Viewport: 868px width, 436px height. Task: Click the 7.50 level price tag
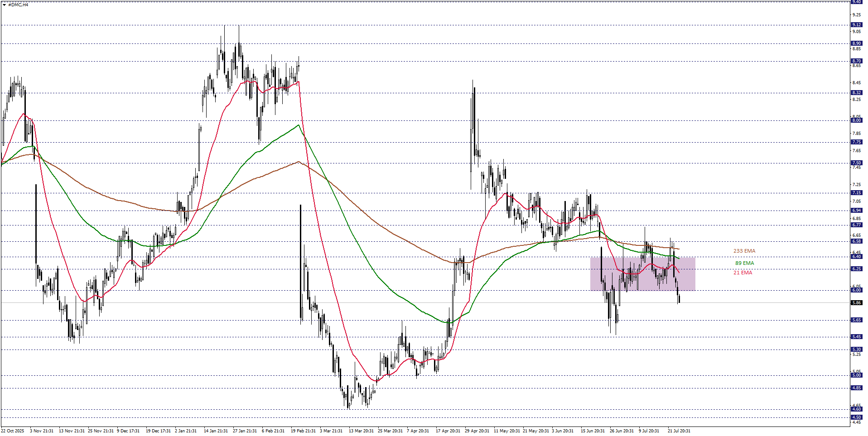(x=857, y=163)
